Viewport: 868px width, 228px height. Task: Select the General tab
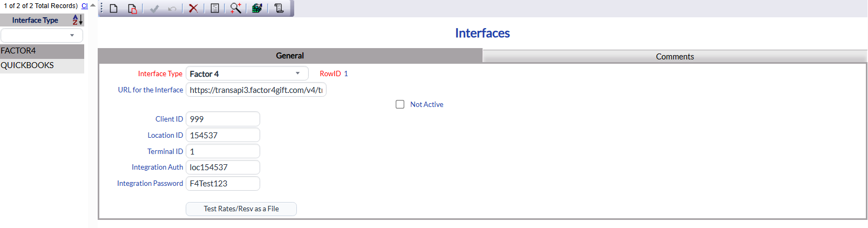[290, 56]
